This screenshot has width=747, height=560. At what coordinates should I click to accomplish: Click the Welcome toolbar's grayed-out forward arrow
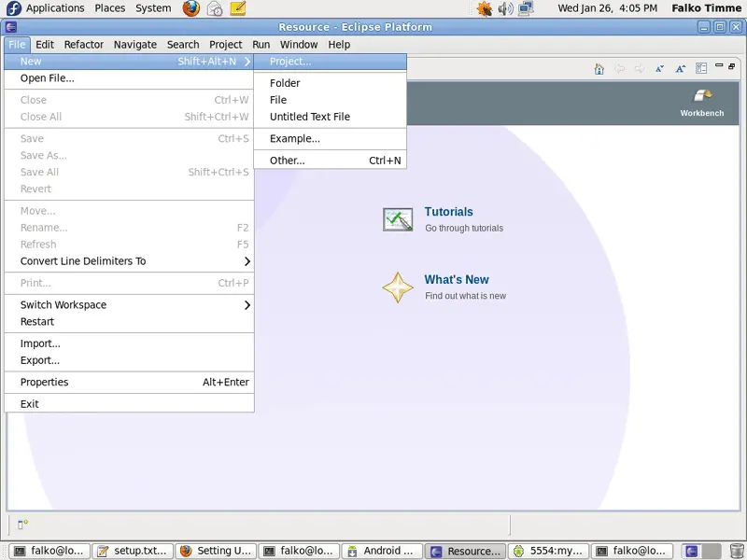click(x=640, y=69)
